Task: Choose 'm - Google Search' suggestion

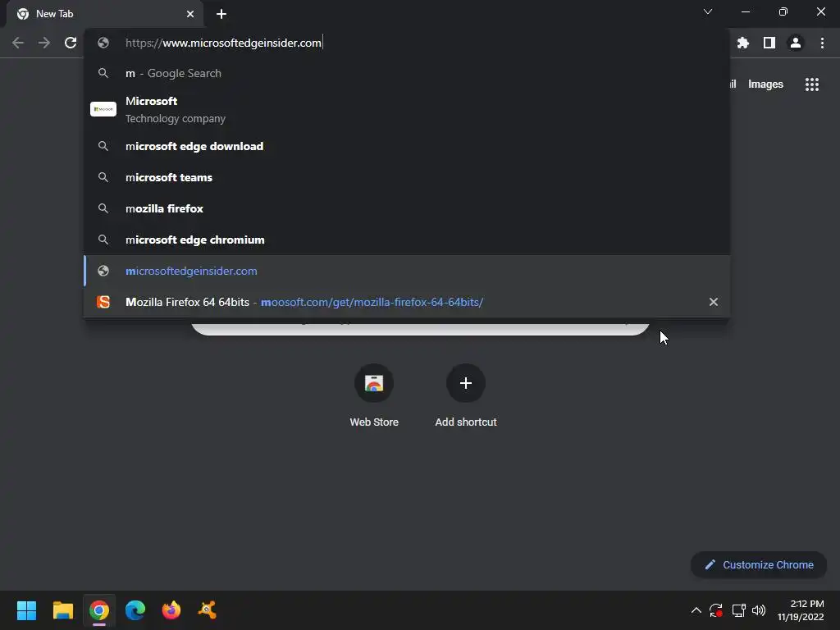Action: pos(407,73)
